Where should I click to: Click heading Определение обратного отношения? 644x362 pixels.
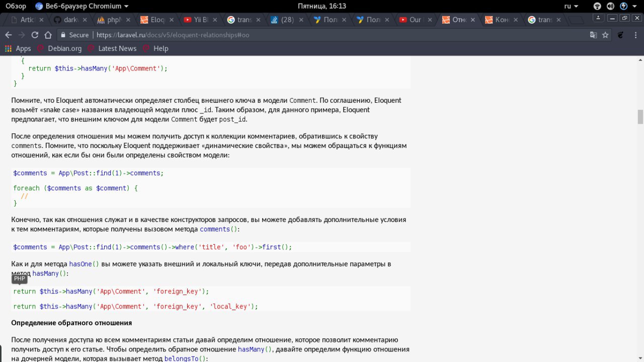tap(71, 323)
